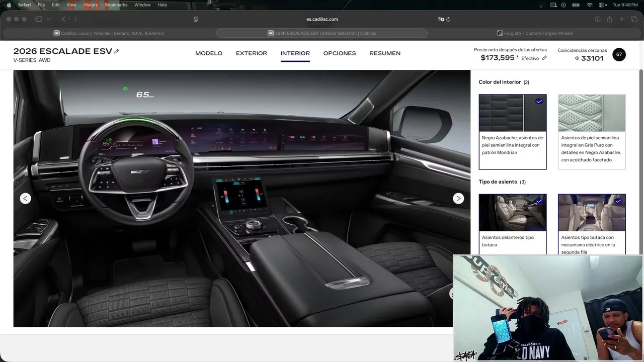Go to the MODELO step
The image size is (644, 362).
[x=209, y=53]
